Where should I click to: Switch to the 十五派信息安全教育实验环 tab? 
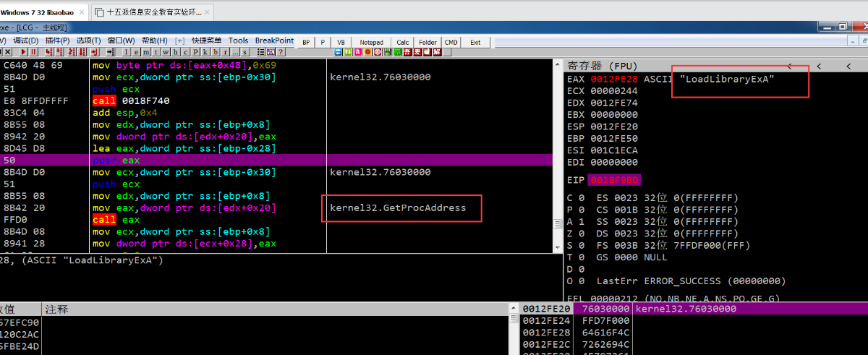click(153, 12)
